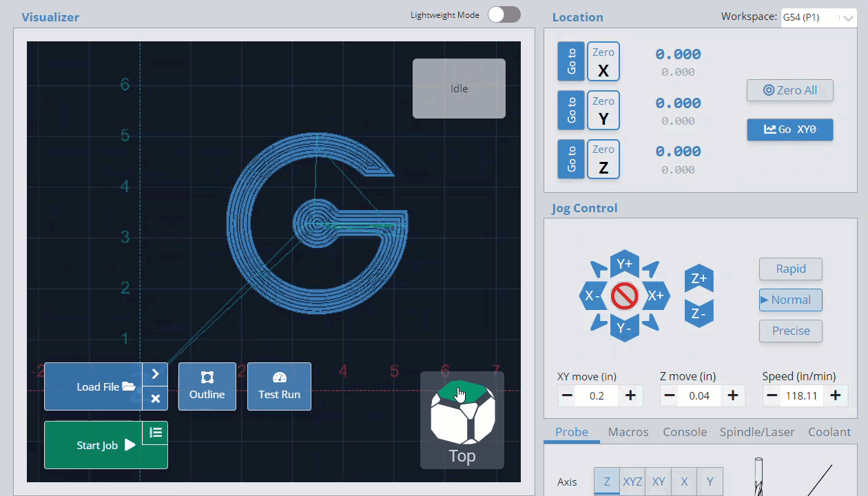Jog the Z- axis down
Screen dimensions: 868x496
tap(699, 313)
